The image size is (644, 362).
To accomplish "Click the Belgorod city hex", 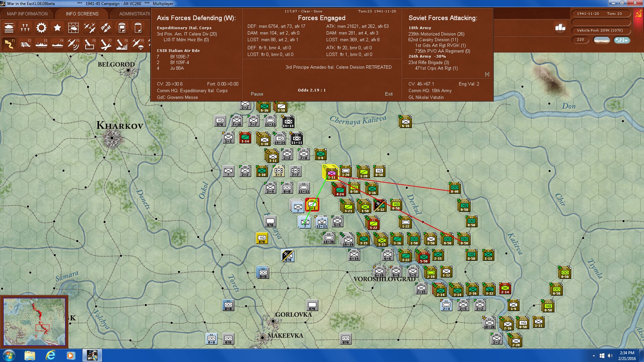I will (128, 70).
